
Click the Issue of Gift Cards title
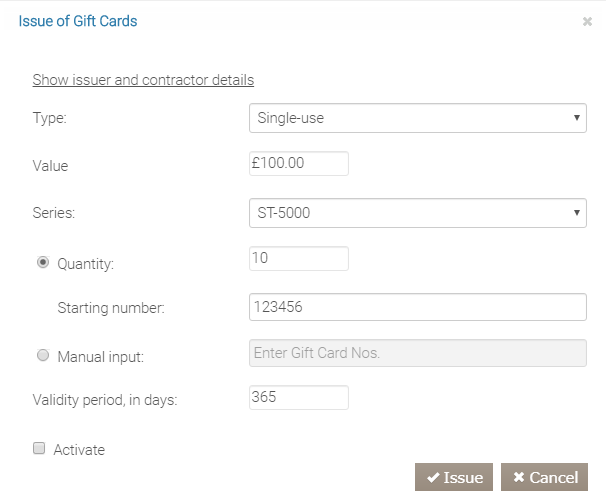[78, 21]
